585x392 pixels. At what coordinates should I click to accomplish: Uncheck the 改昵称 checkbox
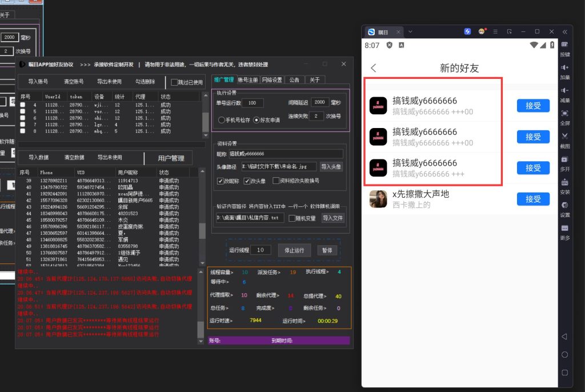(x=219, y=181)
